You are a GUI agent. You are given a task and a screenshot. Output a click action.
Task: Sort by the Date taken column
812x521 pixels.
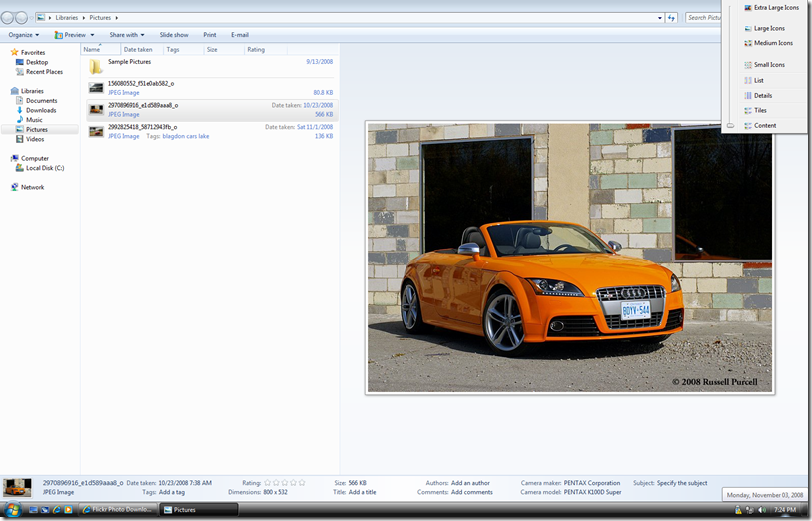click(x=142, y=49)
